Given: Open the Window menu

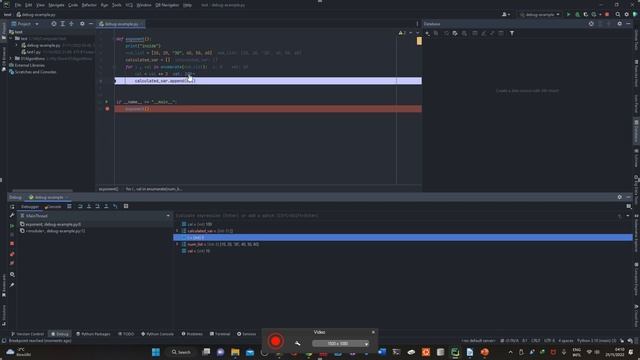Looking at the screenshot, I should click(x=144, y=5).
